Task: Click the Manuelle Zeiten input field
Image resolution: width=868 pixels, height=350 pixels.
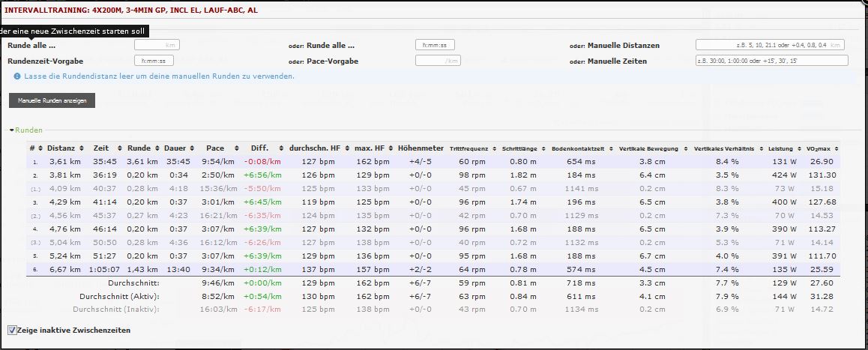Action: tap(771, 61)
